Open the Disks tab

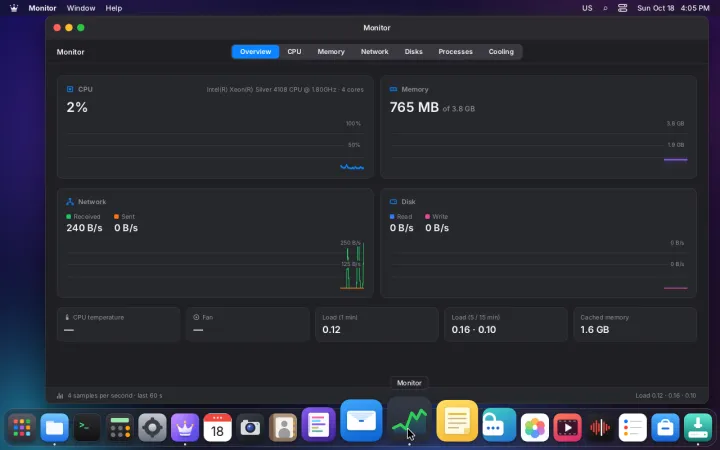pos(413,51)
